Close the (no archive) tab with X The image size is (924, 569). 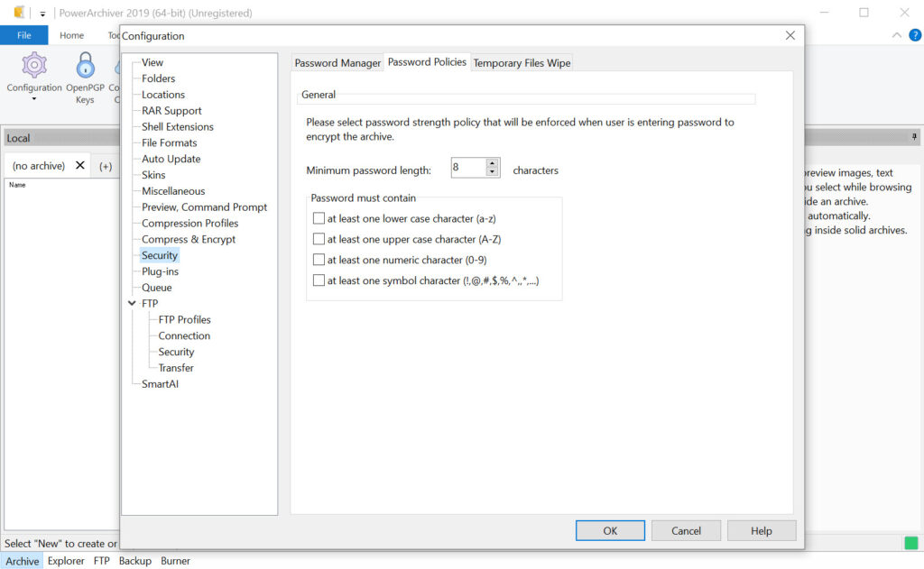click(80, 166)
